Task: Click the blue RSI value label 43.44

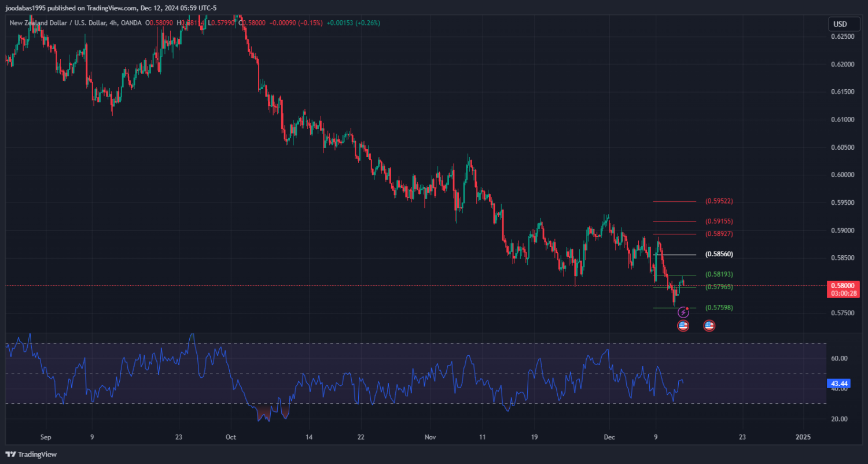Action: click(839, 384)
